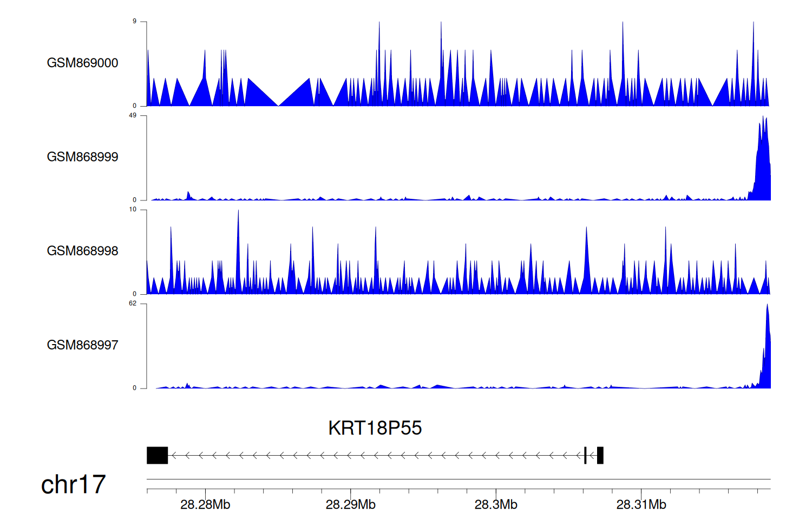Select the GSM868999 track label
Screen dimensions: 812x531
pyautogui.click(x=82, y=157)
